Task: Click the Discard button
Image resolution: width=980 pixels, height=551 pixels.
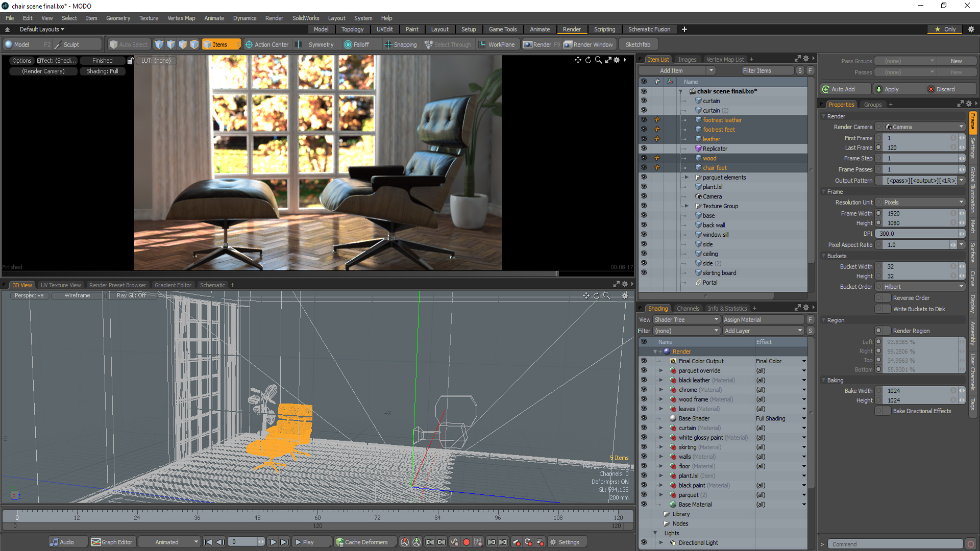Action: [x=945, y=89]
